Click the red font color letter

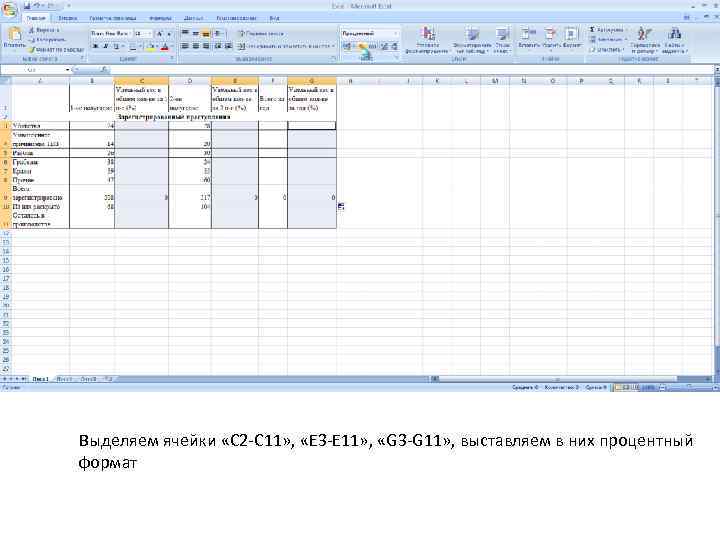tap(165, 46)
